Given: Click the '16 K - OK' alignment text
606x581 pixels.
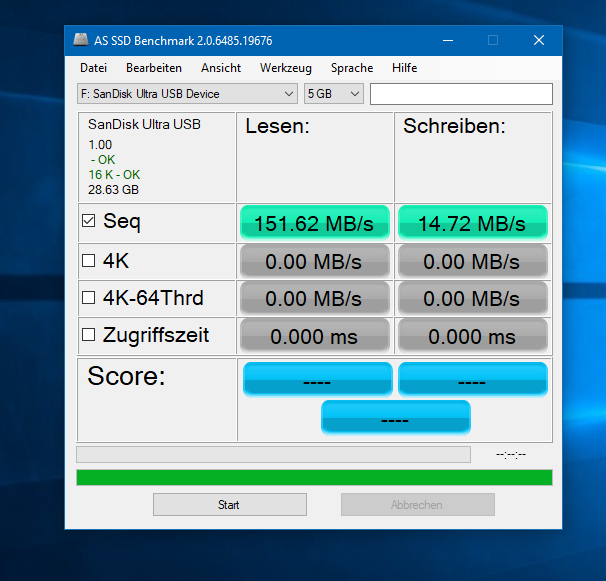Looking at the screenshot, I should [x=114, y=175].
